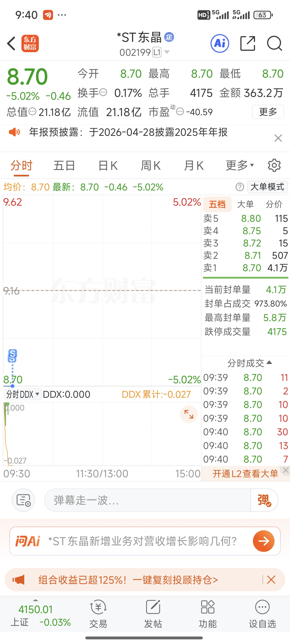290x644 pixels.
Task: Open the danmaku settings icon
Action: click(x=23, y=500)
